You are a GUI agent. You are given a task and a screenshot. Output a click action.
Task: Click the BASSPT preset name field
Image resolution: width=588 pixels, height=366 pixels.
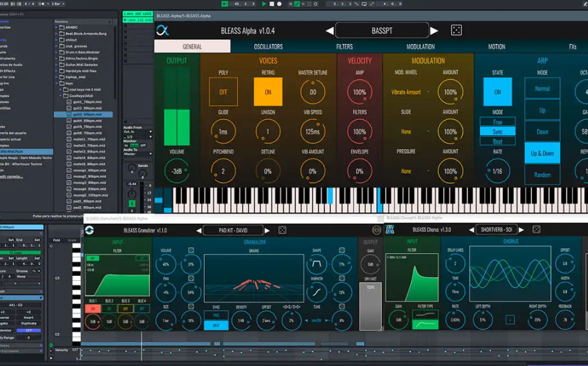point(382,30)
